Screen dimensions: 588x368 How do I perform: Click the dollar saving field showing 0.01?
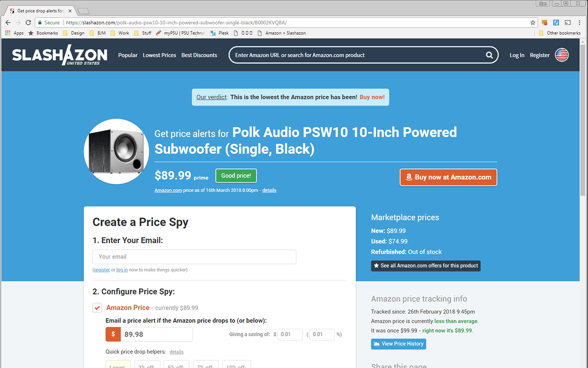coord(290,334)
